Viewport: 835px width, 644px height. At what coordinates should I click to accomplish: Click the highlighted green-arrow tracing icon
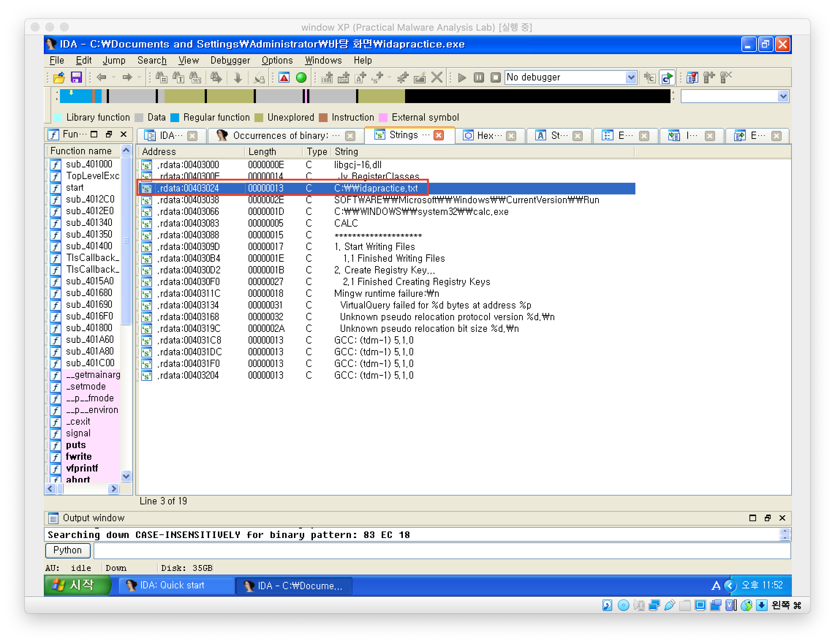click(x=667, y=77)
